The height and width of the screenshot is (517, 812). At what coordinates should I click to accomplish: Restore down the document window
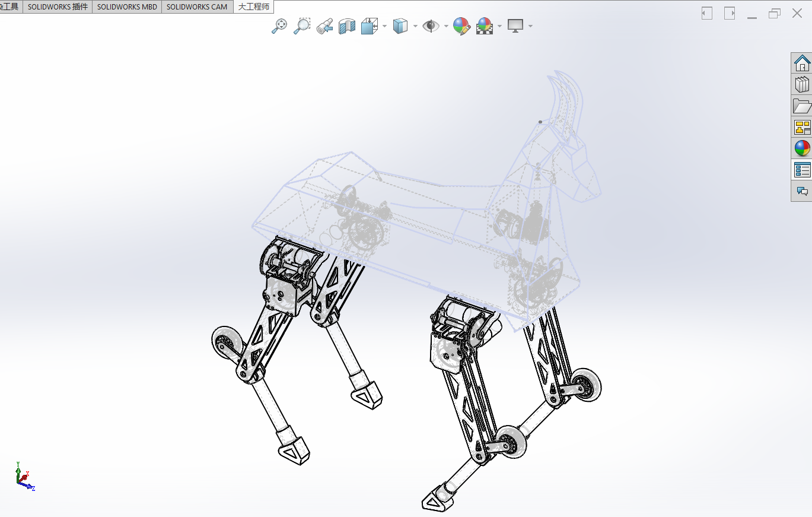click(x=775, y=13)
